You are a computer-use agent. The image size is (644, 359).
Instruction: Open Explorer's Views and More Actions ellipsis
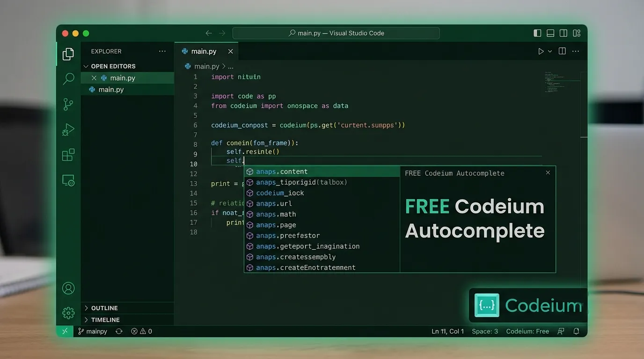coord(162,51)
